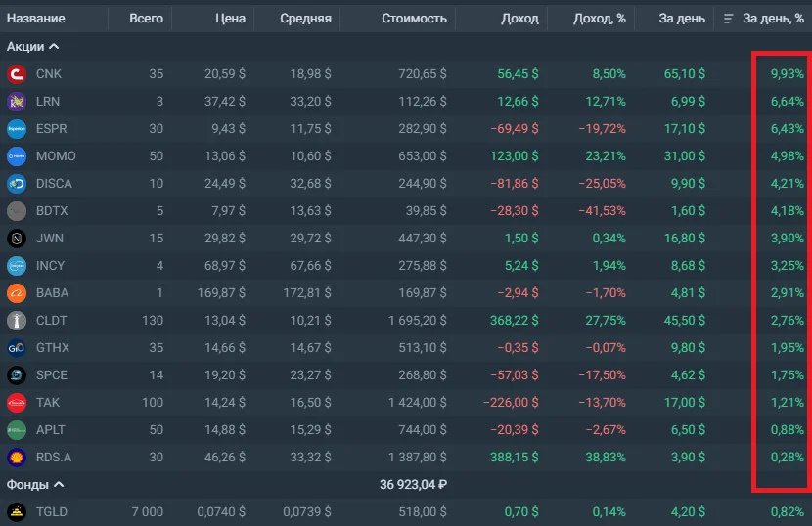Sort by Цена column header

[x=231, y=19]
